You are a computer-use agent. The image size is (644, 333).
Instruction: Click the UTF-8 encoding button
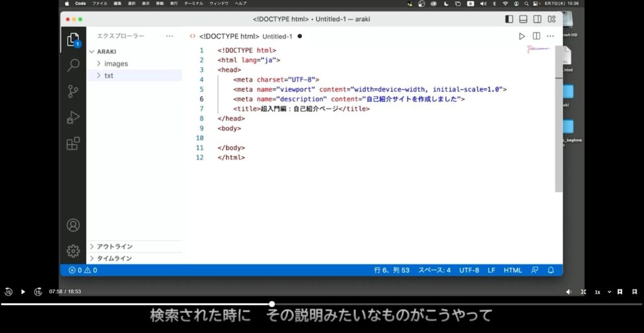(469, 270)
